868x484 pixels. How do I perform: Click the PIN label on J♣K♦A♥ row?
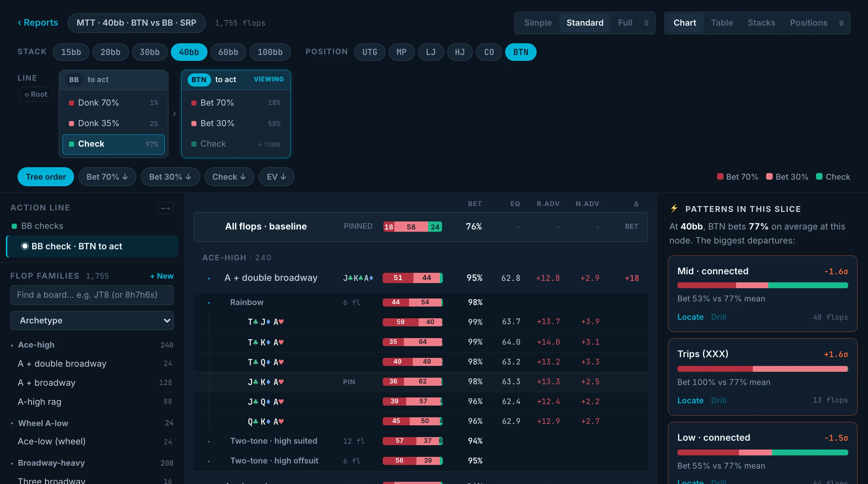pos(349,382)
